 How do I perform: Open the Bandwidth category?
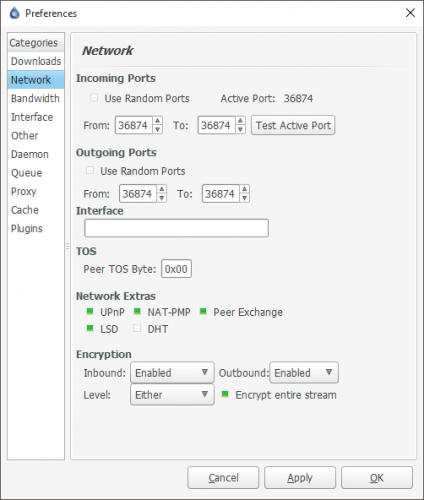(36, 98)
